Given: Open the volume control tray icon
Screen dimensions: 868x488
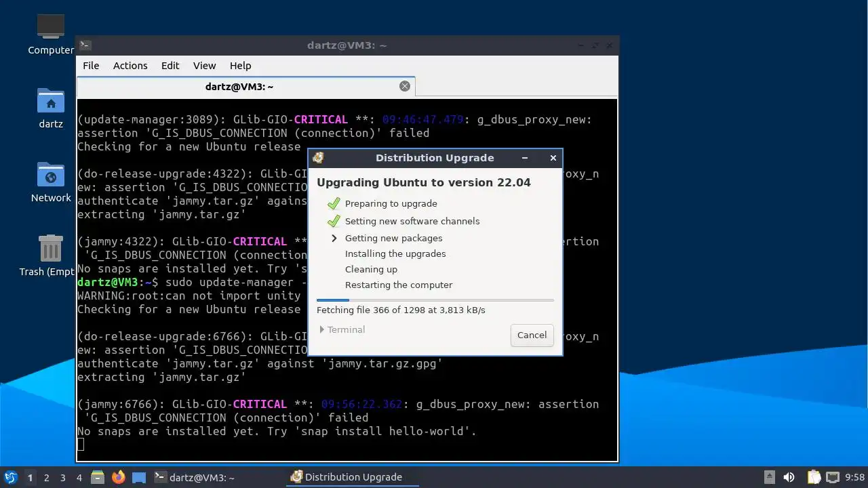Looking at the screenshot, I should click(x=789, y=477).
